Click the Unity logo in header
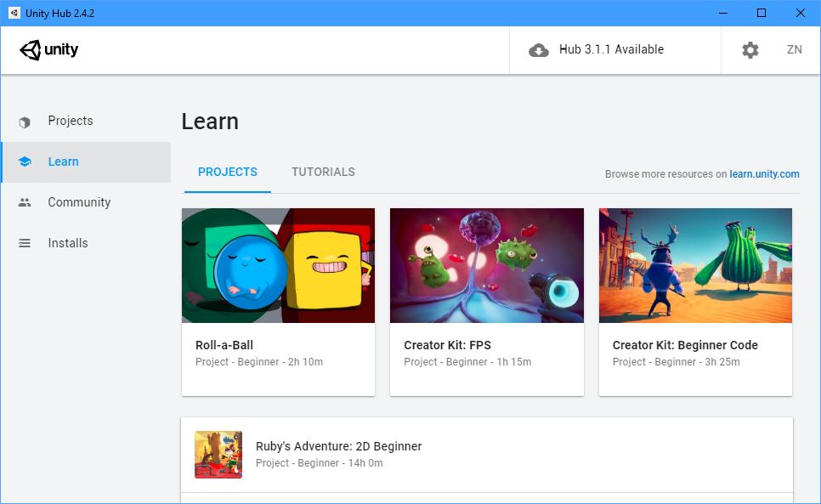Viewport: 821px width, 504px height. [x=49, y=50]
